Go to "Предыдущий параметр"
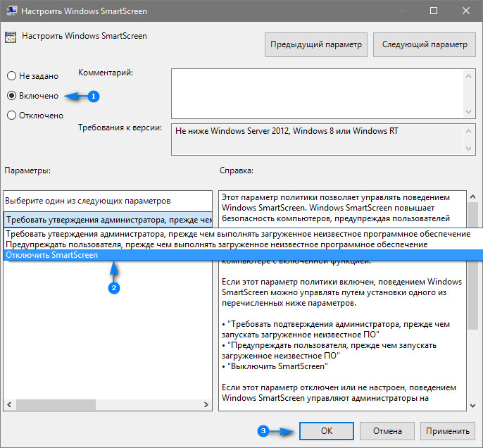This screenshot has height=448, width=483. pyautogui.click(x=316, y=44)
